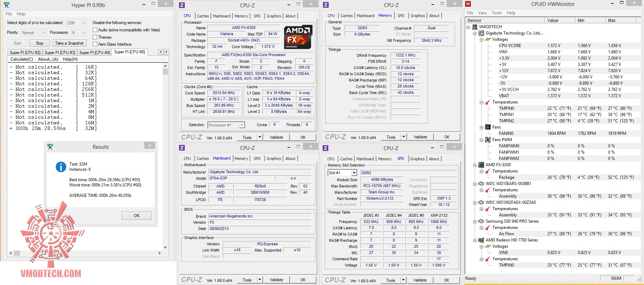
Task: Switch to the Super PI [CPU #3] tab
Action: tap(60, 53)
